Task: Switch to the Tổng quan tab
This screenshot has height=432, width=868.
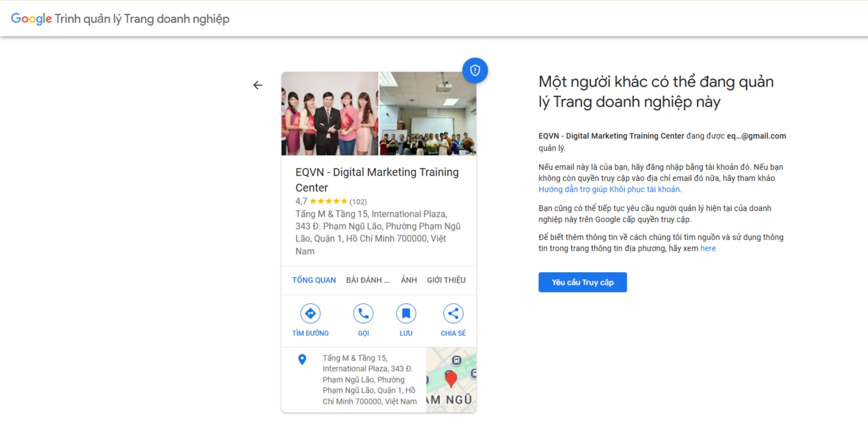Action: (x=314, y=280)
